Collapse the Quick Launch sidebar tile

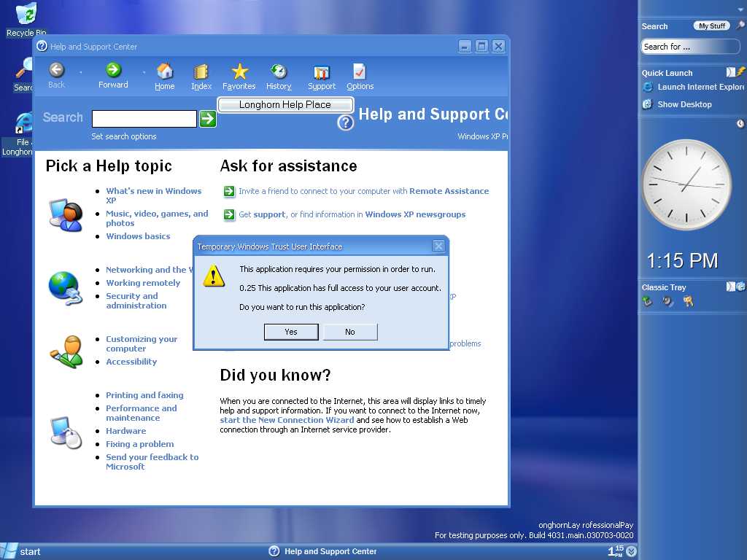click(x=730, y=72)
